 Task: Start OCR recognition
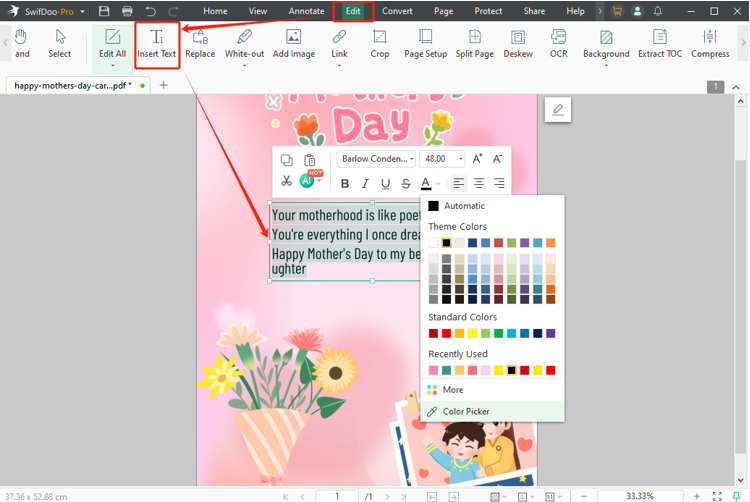tap(559, 44)
